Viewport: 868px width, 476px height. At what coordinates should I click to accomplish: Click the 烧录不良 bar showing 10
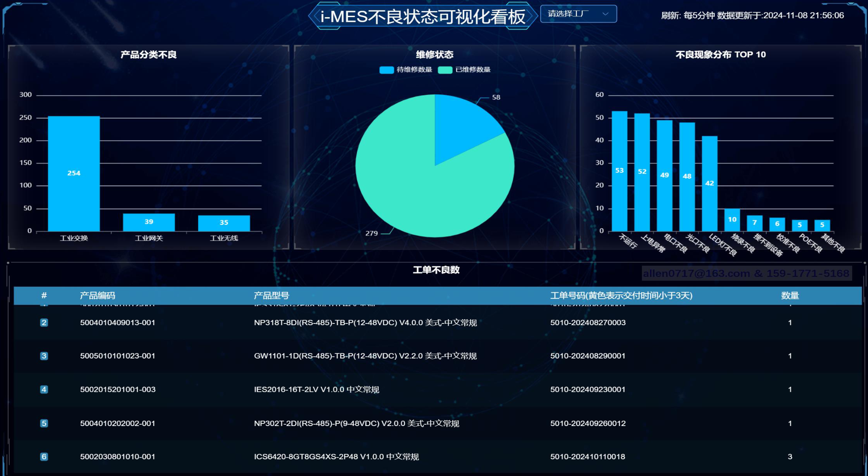click(x=732, y=220)
